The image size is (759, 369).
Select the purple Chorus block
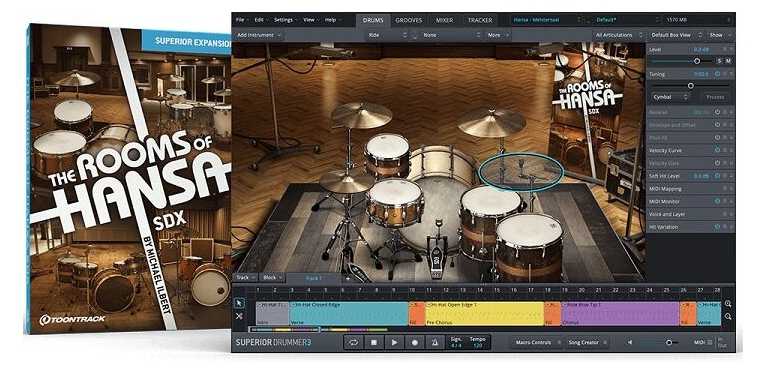click(621, 313)
